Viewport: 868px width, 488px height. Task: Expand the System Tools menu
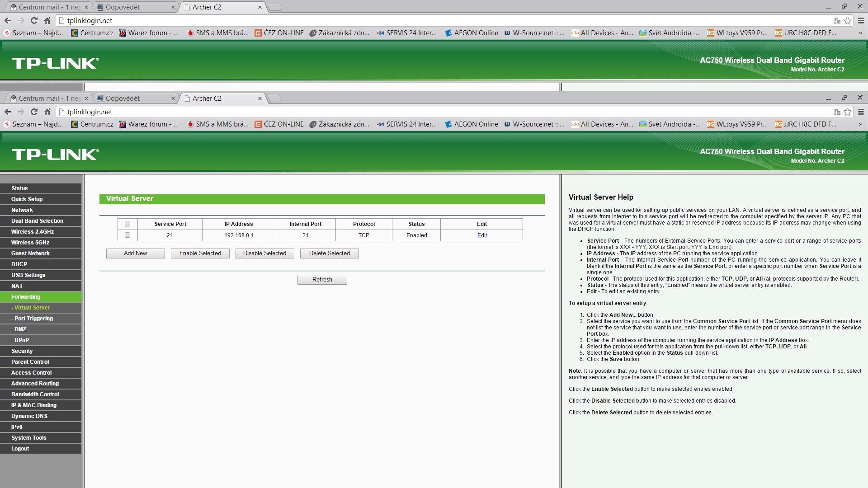(29, 438)
